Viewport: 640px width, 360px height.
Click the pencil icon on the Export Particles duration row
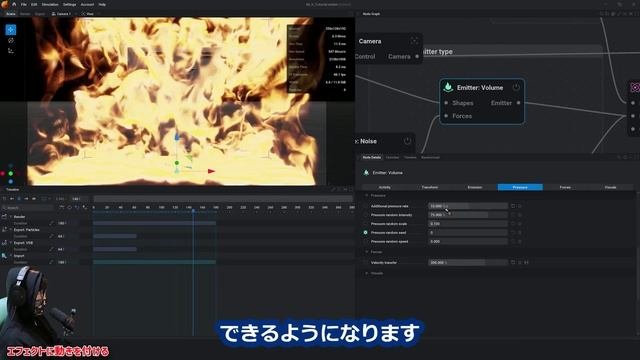51,236
